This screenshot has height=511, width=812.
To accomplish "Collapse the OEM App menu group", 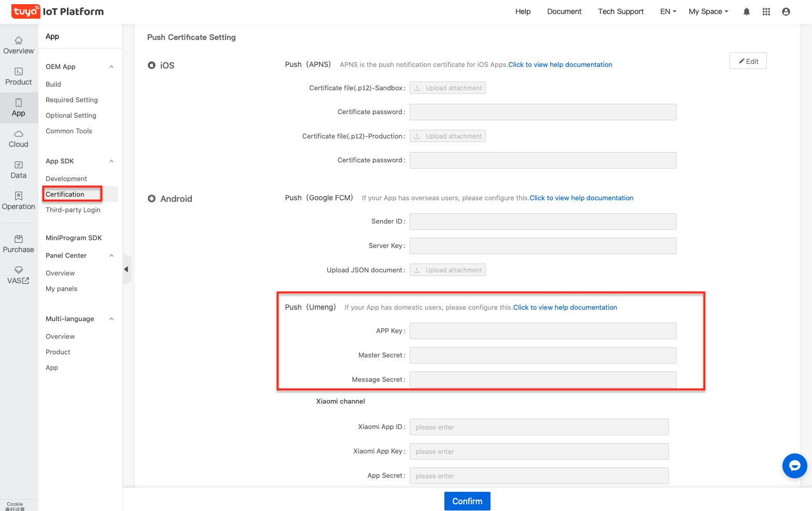I will point(111,67).
